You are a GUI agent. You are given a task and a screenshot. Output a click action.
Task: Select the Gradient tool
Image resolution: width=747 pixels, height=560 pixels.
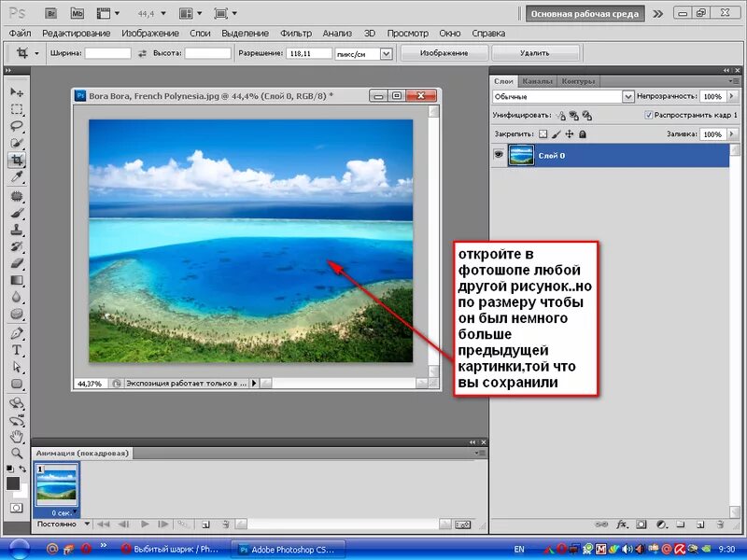pyautogui.click(x=17, y=281)
